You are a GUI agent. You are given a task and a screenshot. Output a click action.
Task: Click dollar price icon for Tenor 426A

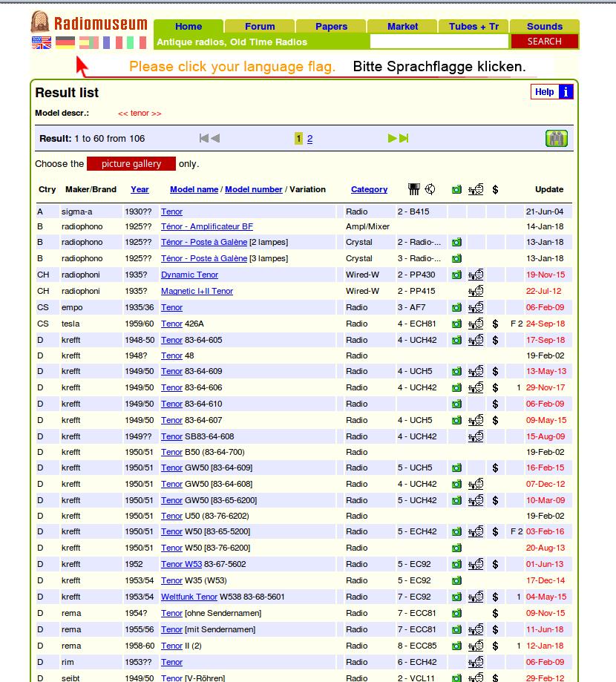495,324
